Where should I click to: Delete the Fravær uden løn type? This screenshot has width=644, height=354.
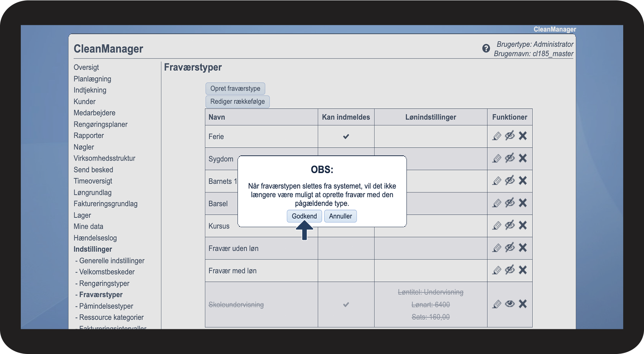click(x=523, y=248)
